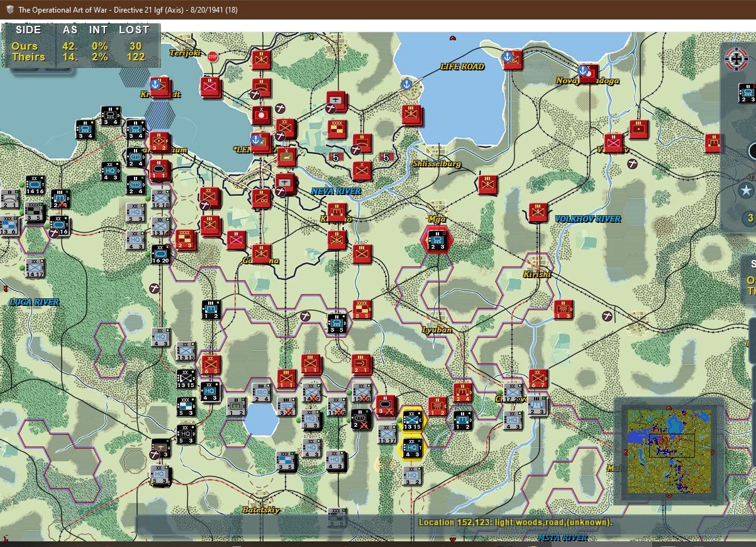Click the Balkenkreuz emblem in the right panel
The height and width of the screenshot is (547, 756).
(737, 58)
